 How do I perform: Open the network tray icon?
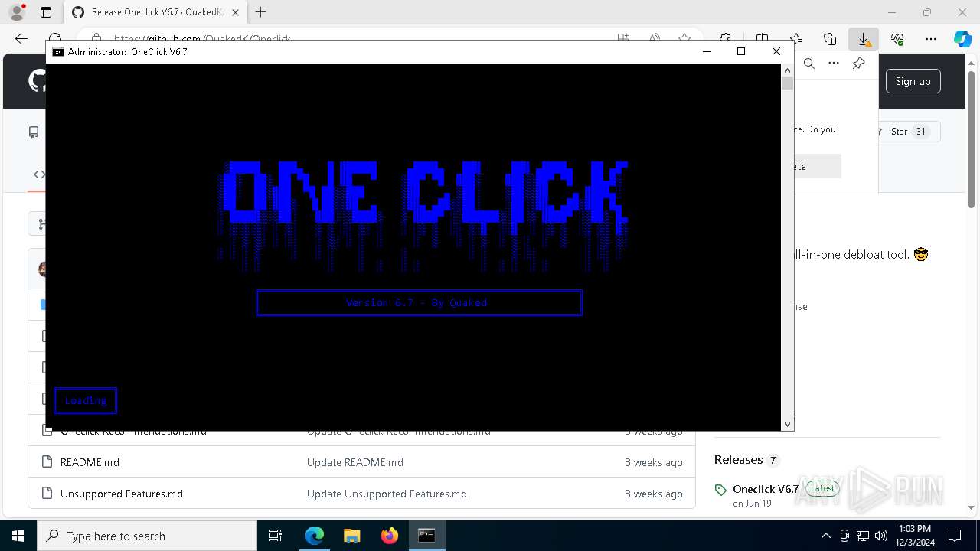[863, 536]
